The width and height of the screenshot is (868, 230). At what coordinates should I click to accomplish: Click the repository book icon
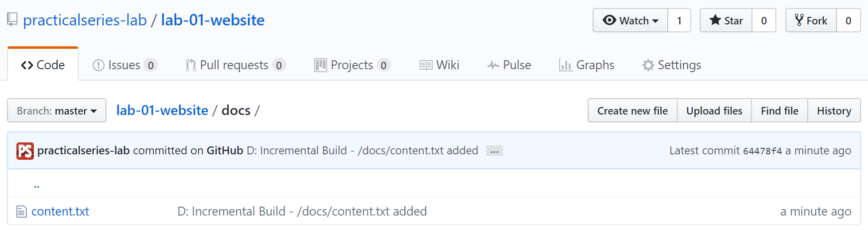click(12, 20)
